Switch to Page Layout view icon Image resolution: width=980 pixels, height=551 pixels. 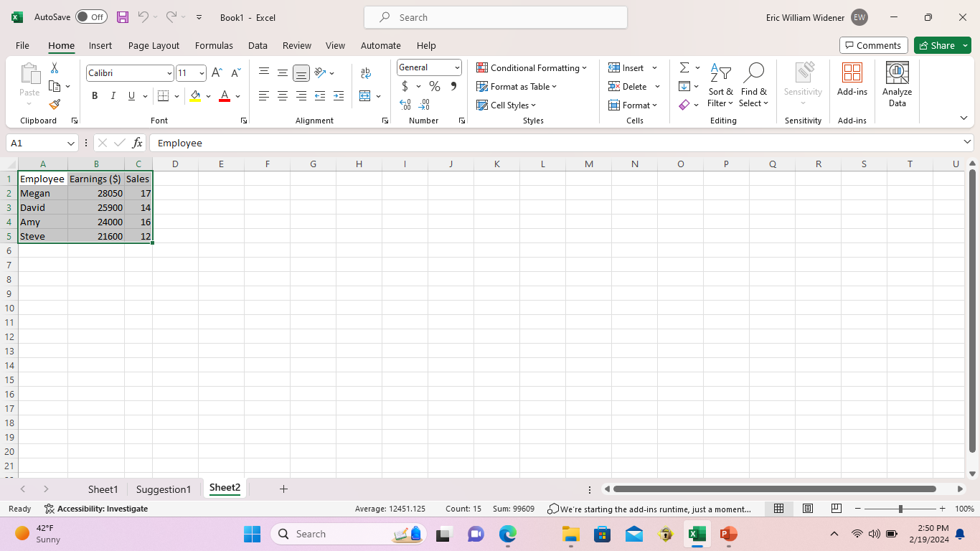point(808,509)
